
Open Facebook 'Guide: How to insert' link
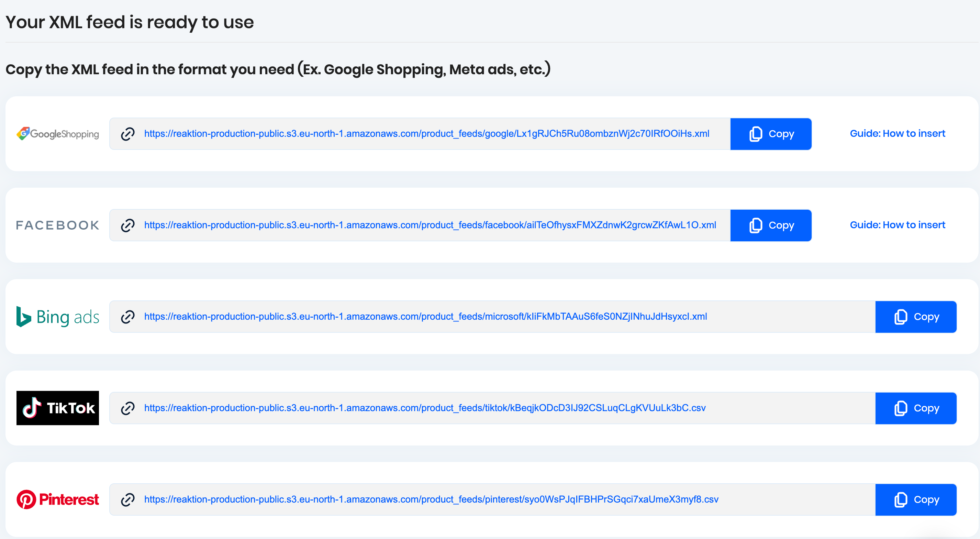898,225
